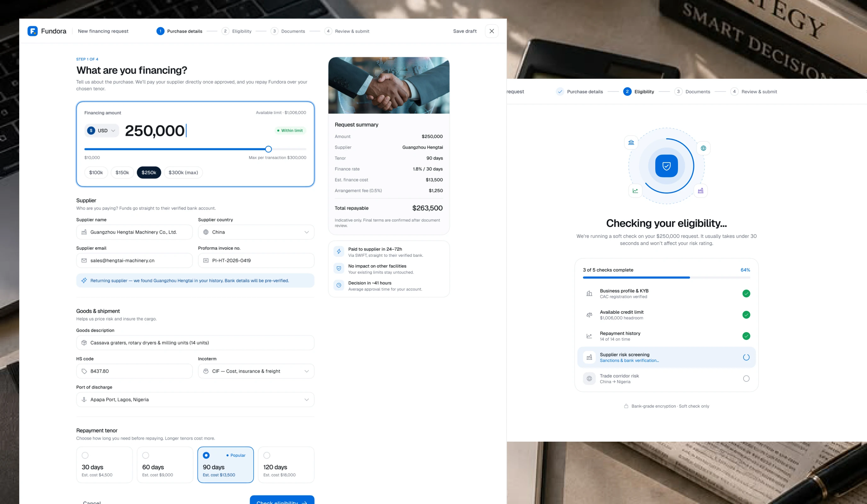
Task: Click the scales icon in Available credit limit row
Action: click(589, 315)
